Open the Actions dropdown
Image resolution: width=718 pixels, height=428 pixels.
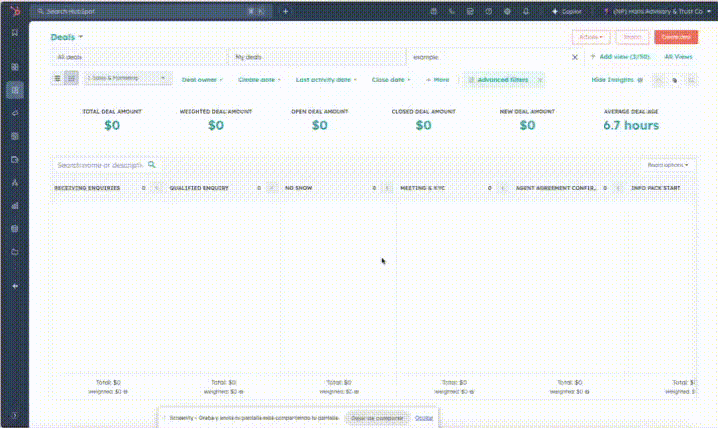pos(590,37)
